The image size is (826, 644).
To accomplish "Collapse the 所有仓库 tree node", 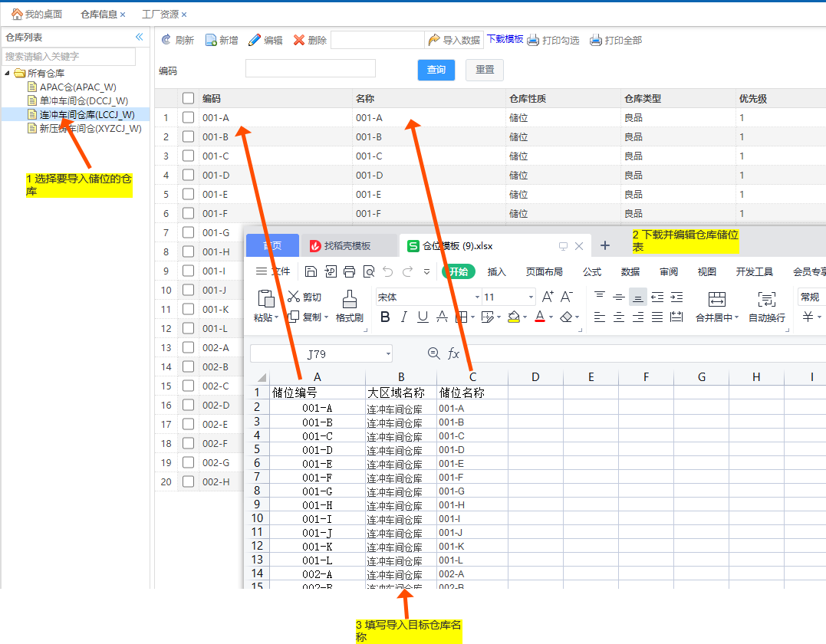I will click(8, 74).
